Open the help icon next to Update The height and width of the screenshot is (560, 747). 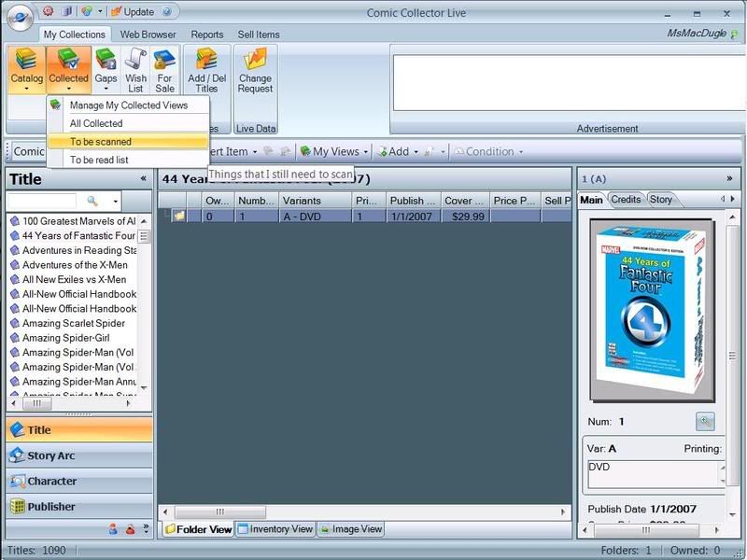[165, 13]
